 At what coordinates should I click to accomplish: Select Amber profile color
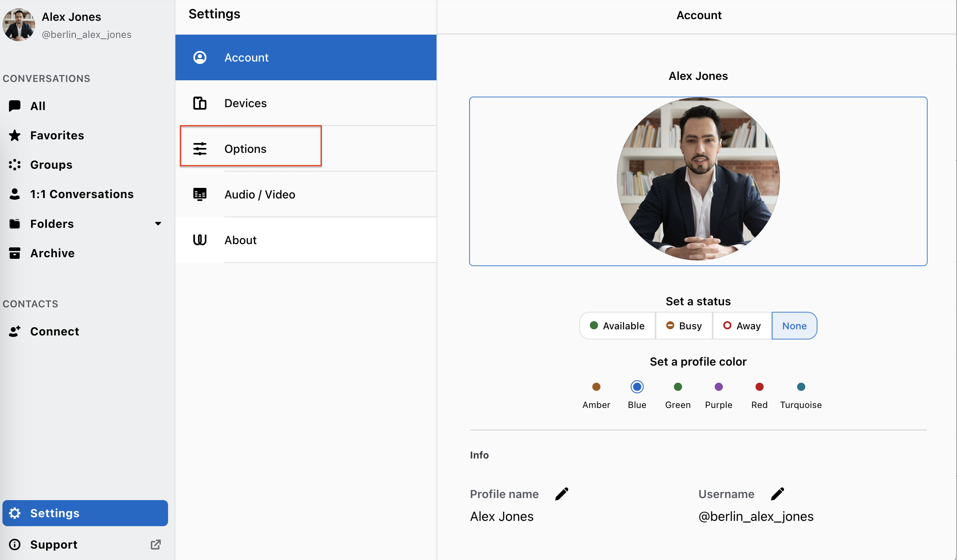coord(596,387)
